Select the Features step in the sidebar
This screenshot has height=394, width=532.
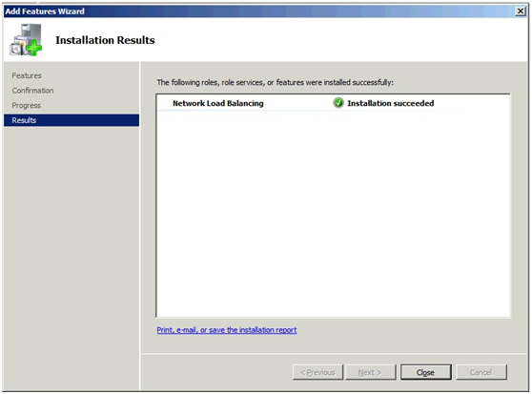[x=27, y=75]
